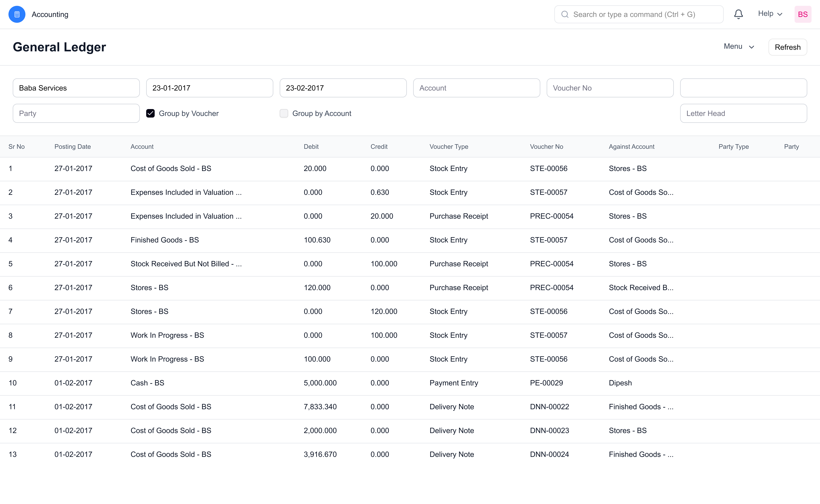Disable the Group by Voucher checkbox

coord(151,113)
